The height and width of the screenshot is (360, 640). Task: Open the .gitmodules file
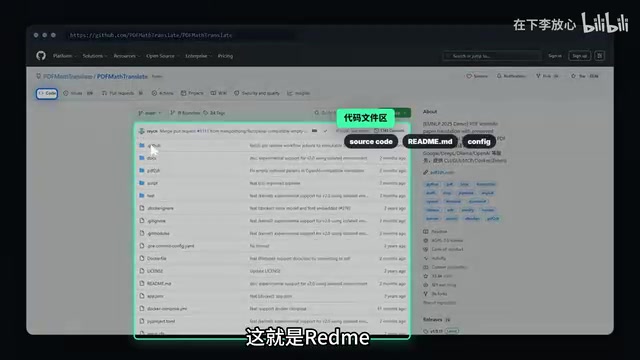click(158, 234)
